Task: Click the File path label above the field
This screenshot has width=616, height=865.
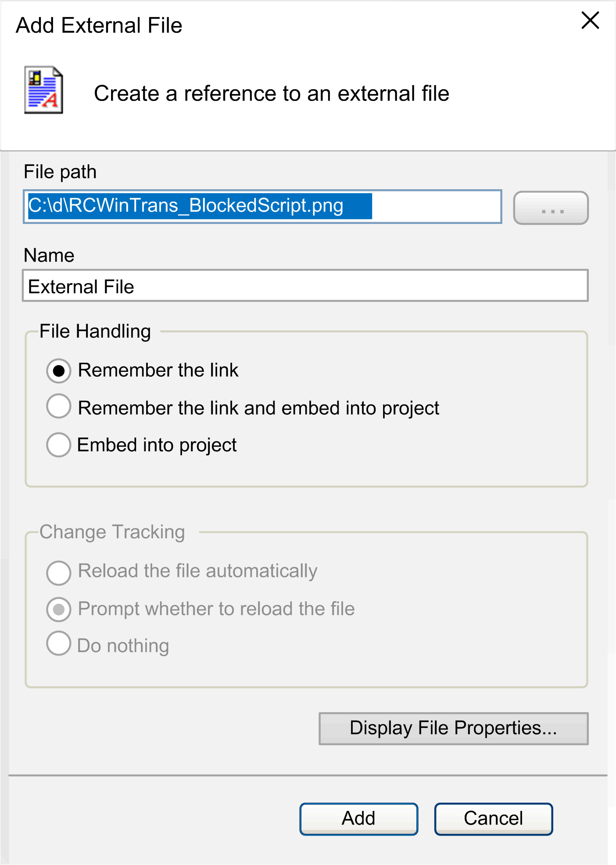Action: click(x=60, y=172)
